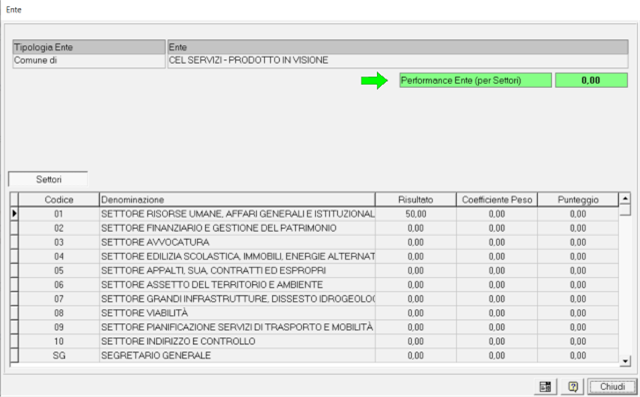This screenshot has width=640, height=397.
Task: Select code cell '04'
Action: [x=59, y=256]
